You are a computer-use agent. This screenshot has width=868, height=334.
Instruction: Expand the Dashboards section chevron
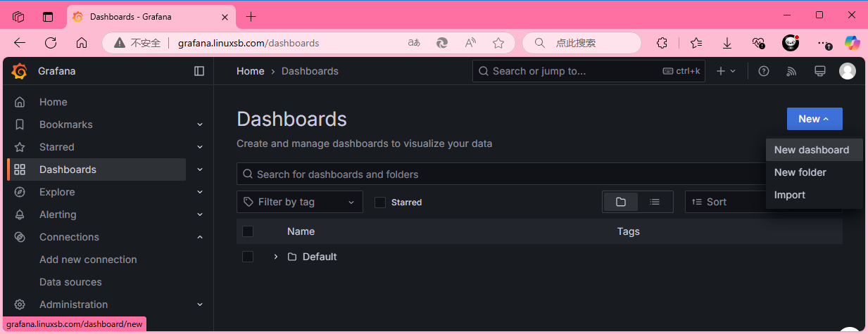coord(200,169)
